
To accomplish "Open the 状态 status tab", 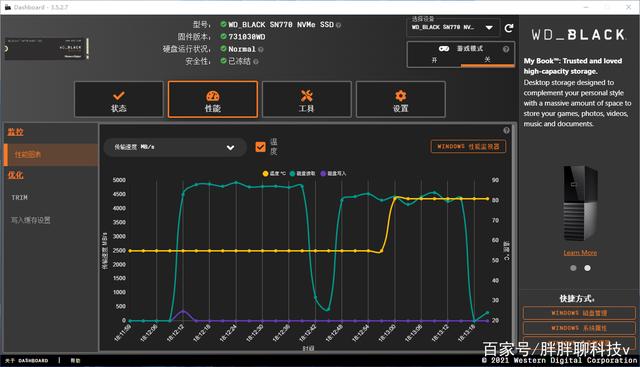I will point(119,99).
